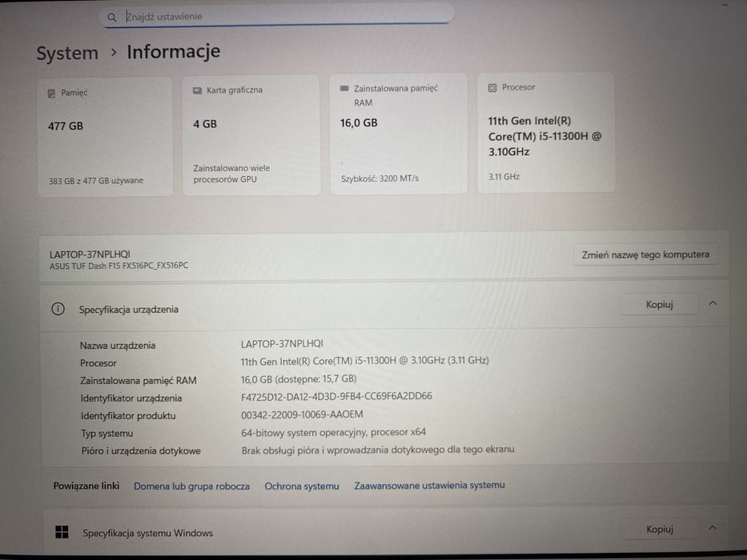Open Zaawansowane ustawienia systemu link
This screenshot has height=560, width=747.
[429, 486]
